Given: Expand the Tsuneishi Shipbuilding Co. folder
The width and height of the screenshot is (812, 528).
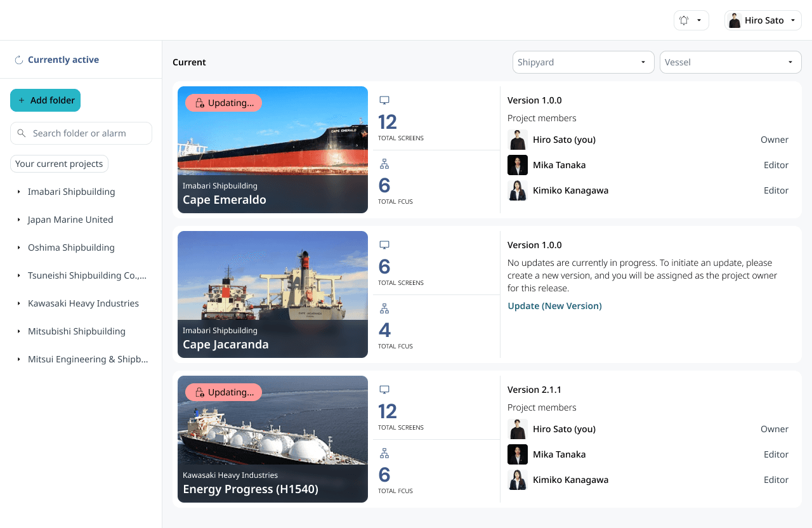Looking at the screenshot, I should (x=19, y=275).
